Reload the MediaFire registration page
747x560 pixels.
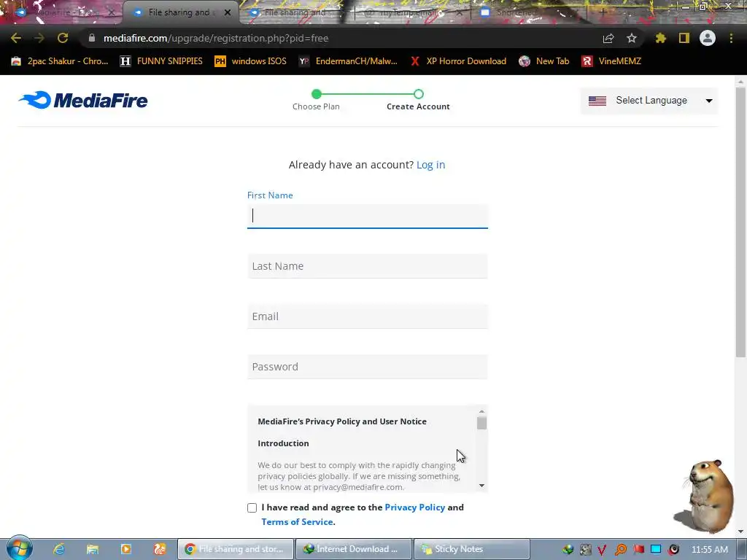(x=63, y=38)
